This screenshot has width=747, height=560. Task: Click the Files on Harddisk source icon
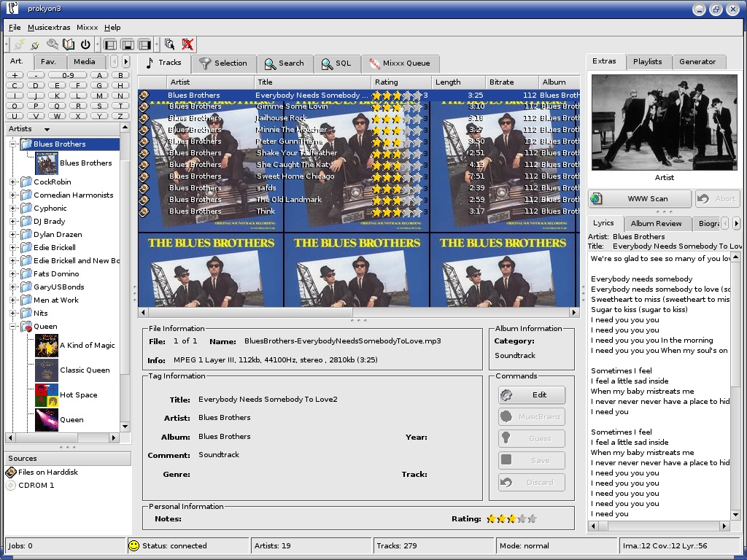click(x=11, y=472)
